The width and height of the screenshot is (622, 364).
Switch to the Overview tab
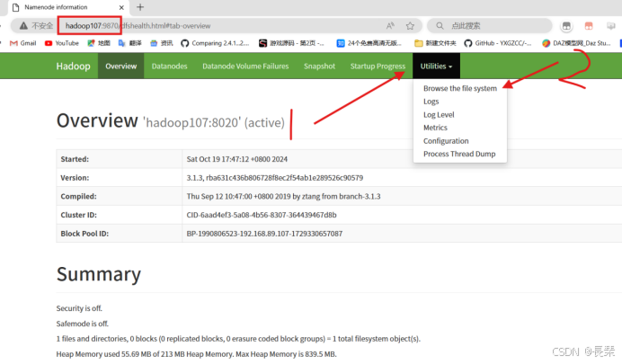pos(121,67)
